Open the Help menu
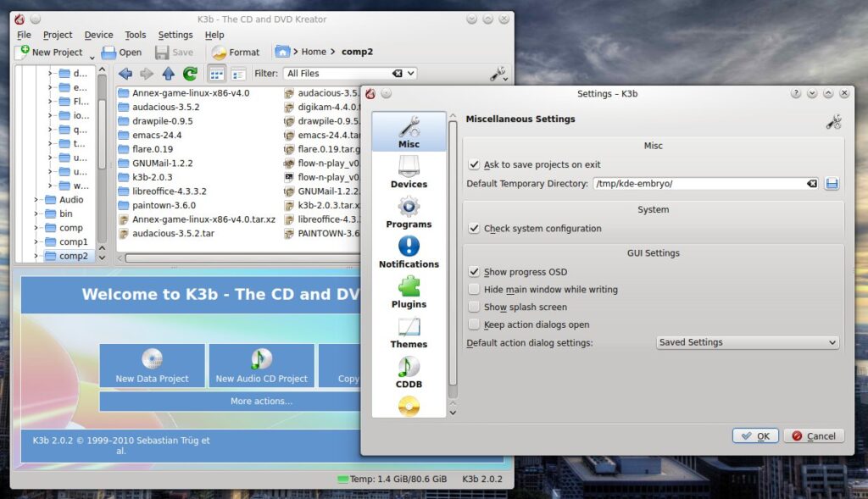 (x=214, y=35)
